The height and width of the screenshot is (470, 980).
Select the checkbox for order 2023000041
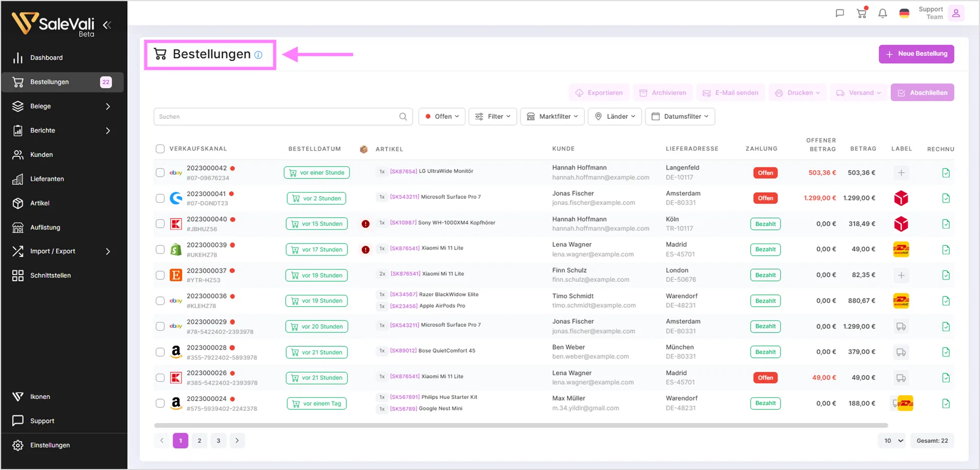tap(160, 198)
